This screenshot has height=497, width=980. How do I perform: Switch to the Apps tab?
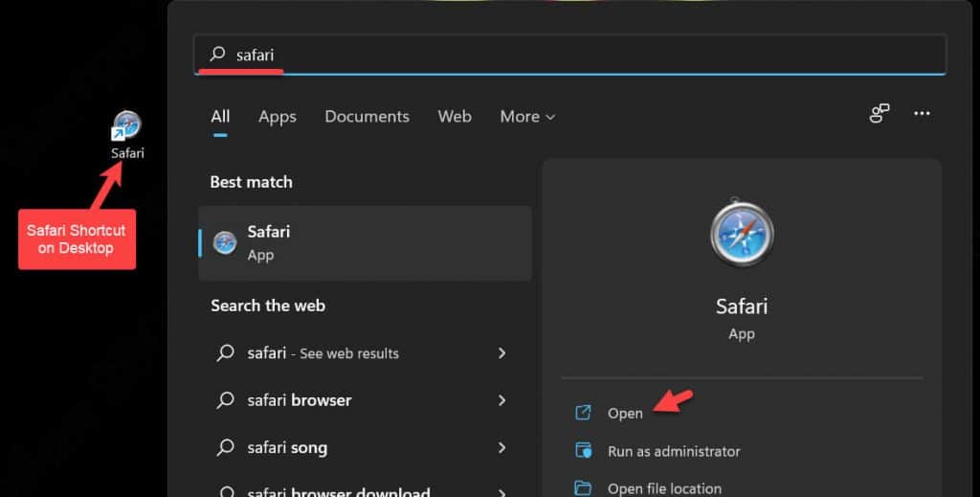point(277,117)
